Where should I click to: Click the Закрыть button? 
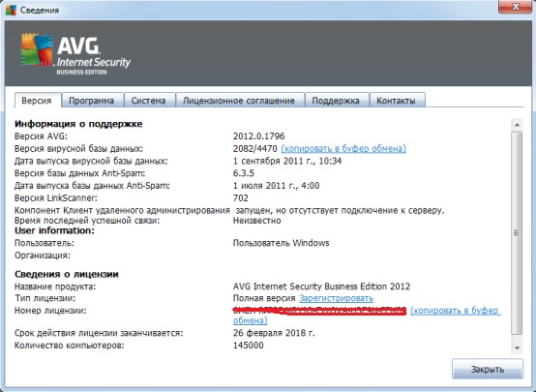click(x=488, y=369)
